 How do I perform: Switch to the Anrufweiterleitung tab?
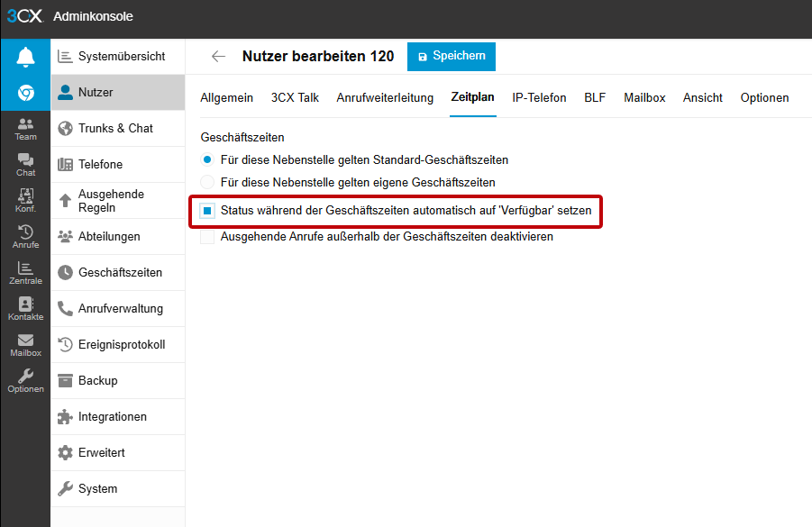click(385, 98)
